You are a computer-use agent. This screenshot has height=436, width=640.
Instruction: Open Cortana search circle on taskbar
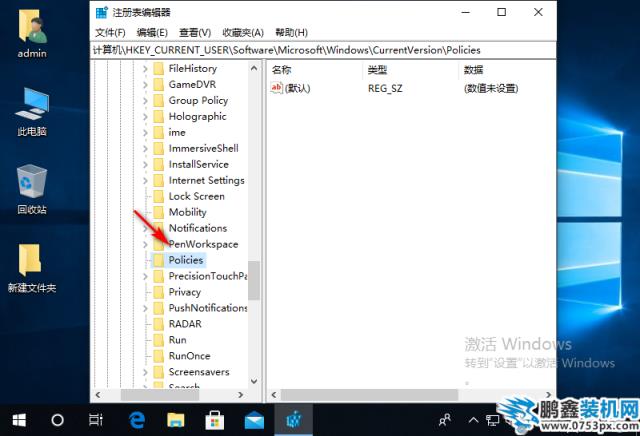(57, 420)
